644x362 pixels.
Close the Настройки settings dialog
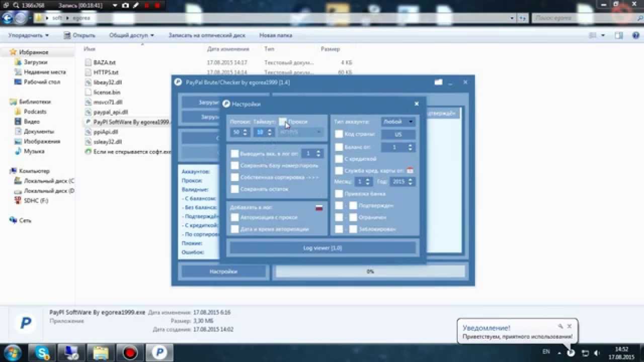417,104
